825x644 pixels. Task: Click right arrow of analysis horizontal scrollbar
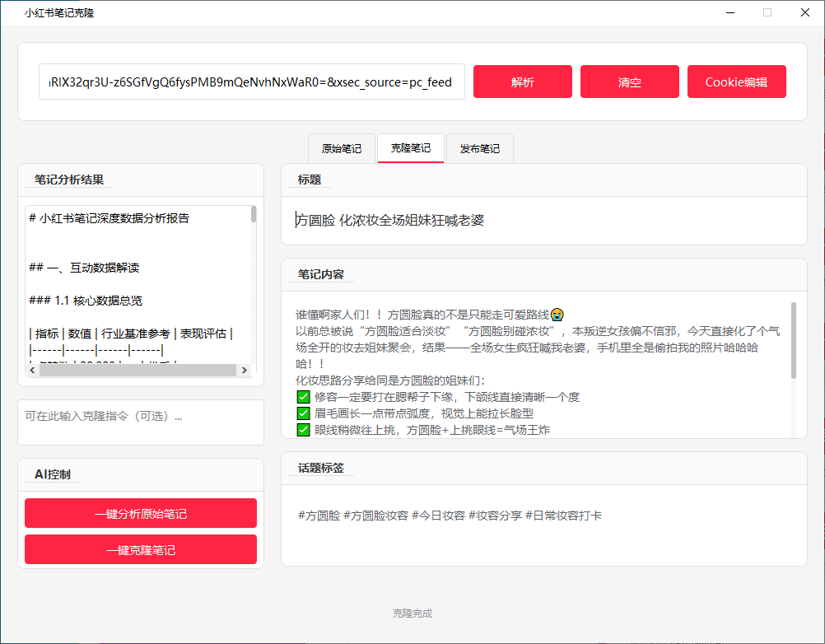pos(245,370)
